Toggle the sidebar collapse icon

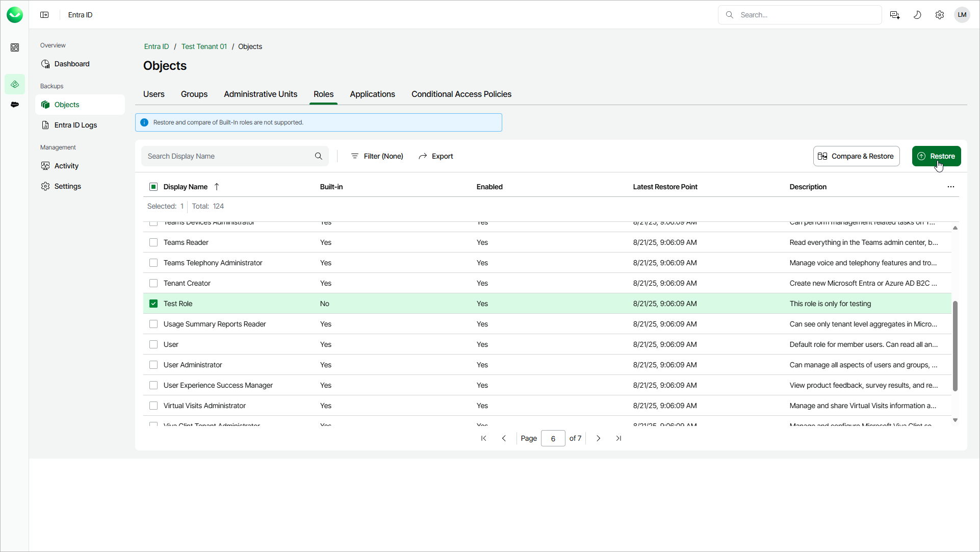[x=44, y=15]
